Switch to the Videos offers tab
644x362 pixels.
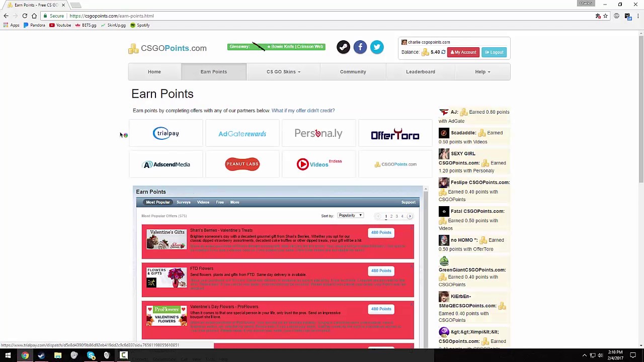click(x=203, y=202)
